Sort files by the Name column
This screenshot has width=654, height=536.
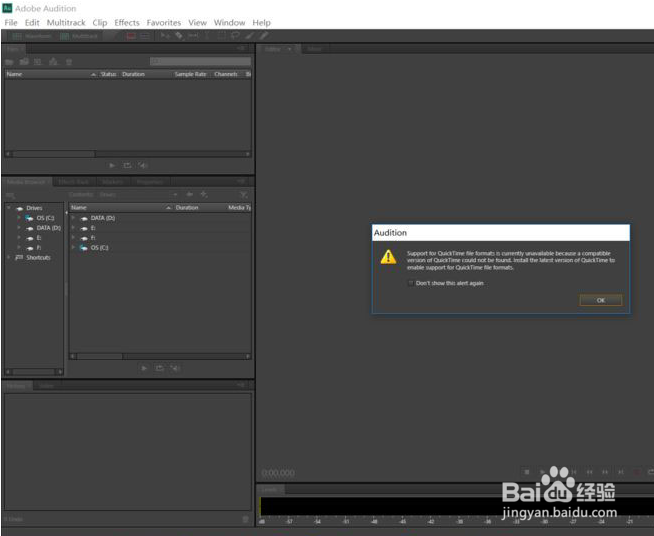pos(50,74)
